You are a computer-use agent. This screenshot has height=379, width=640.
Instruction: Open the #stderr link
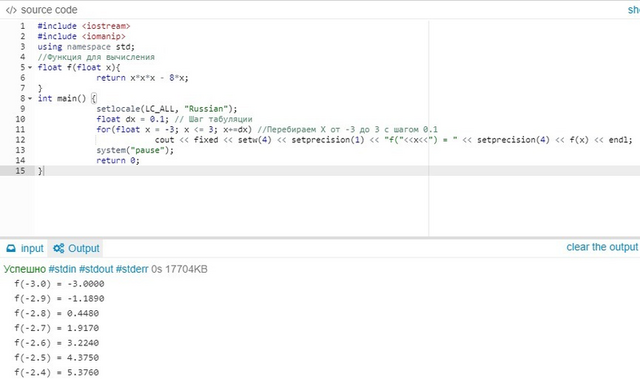[x=132, y=269]
